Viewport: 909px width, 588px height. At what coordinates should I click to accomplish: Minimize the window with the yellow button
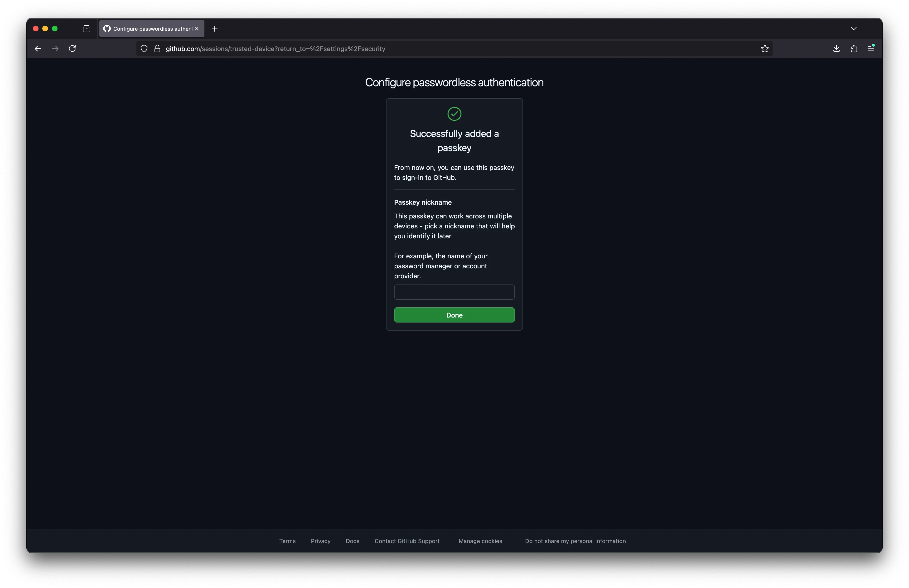45,29
